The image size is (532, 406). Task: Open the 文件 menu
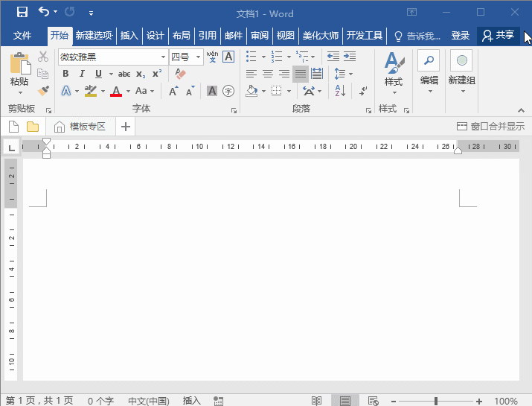[22, 35]
